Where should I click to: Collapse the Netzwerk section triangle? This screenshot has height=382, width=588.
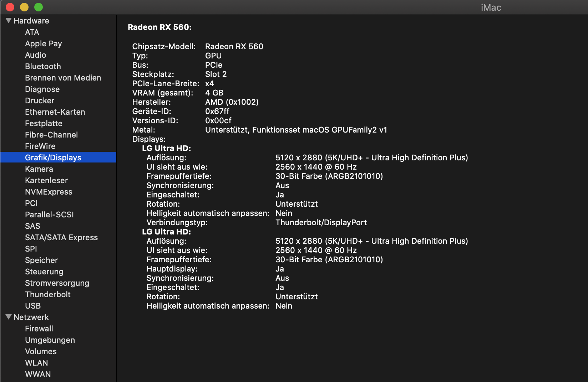point(9,317)
